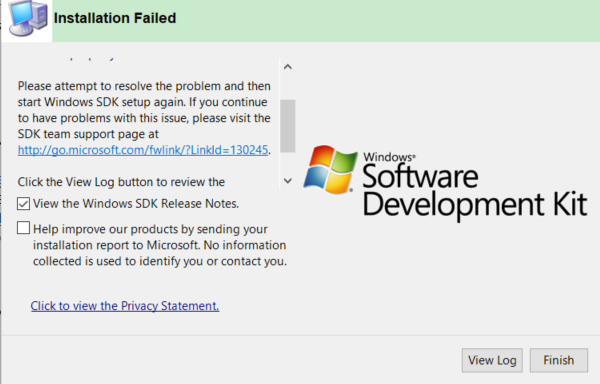600x384 pixels.
Task: Open the go.microsoft.com fwlink support page link
Action: (143, 150)
